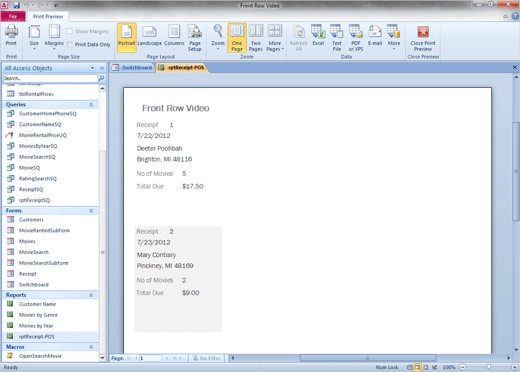Viewport: 520px width, 372px height.
Task: Collapse the Forms group
Action: 91,211
